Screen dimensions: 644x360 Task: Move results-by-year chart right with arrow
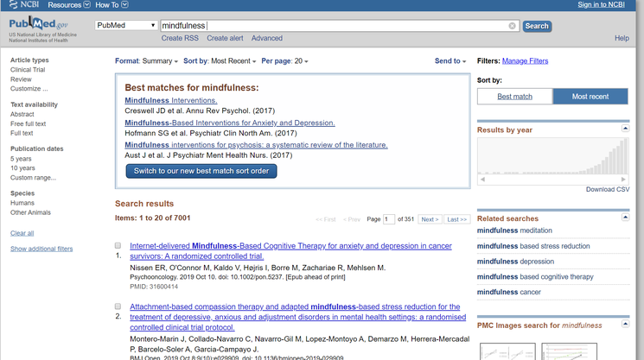pyautogui.click(x=623, y=180)
